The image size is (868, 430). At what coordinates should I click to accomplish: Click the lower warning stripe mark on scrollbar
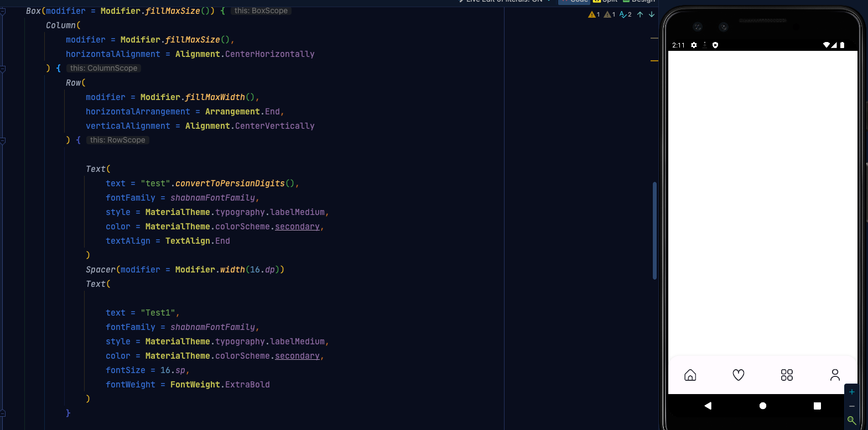click(654, 61)
